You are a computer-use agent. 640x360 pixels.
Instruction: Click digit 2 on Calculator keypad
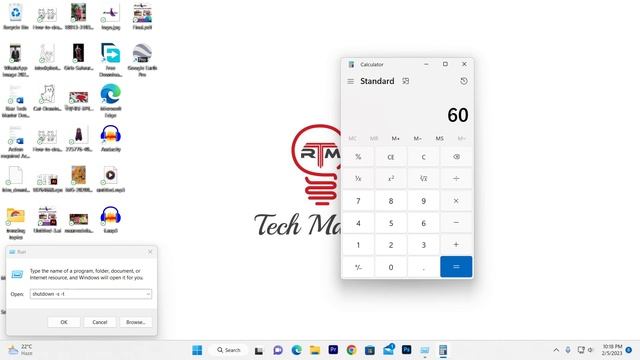[391, 245]
